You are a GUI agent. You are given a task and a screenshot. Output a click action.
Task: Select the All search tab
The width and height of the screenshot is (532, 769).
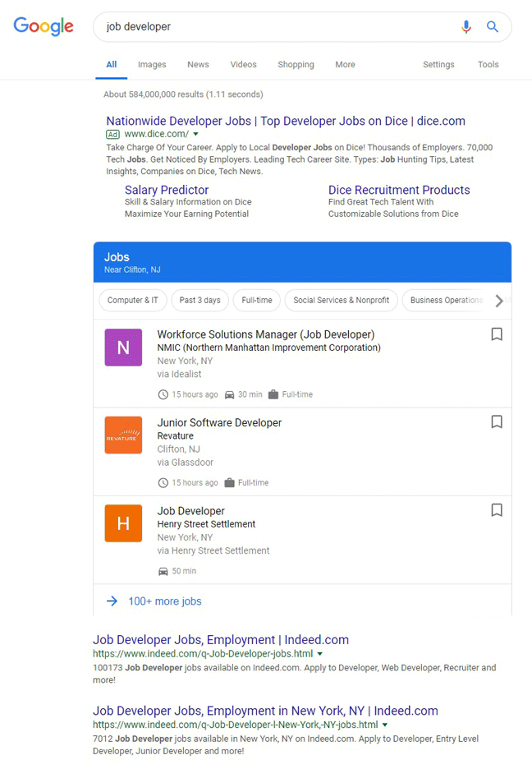click(112, 64)
